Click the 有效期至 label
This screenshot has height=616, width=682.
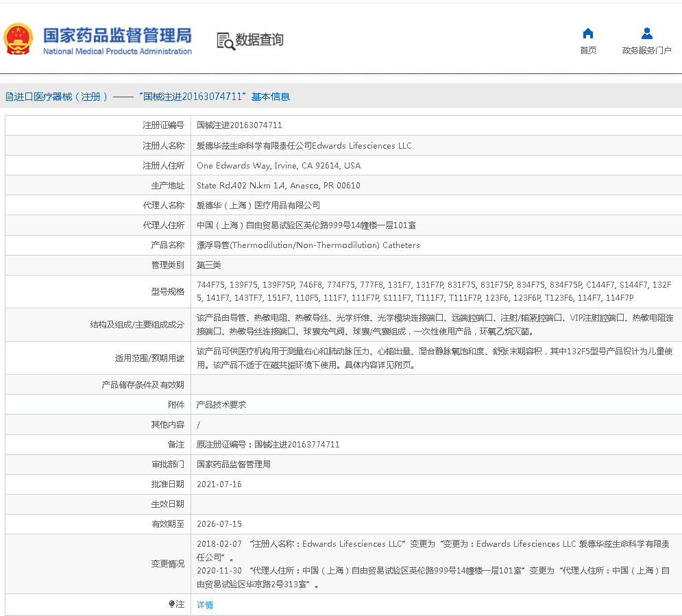point(168,524)
